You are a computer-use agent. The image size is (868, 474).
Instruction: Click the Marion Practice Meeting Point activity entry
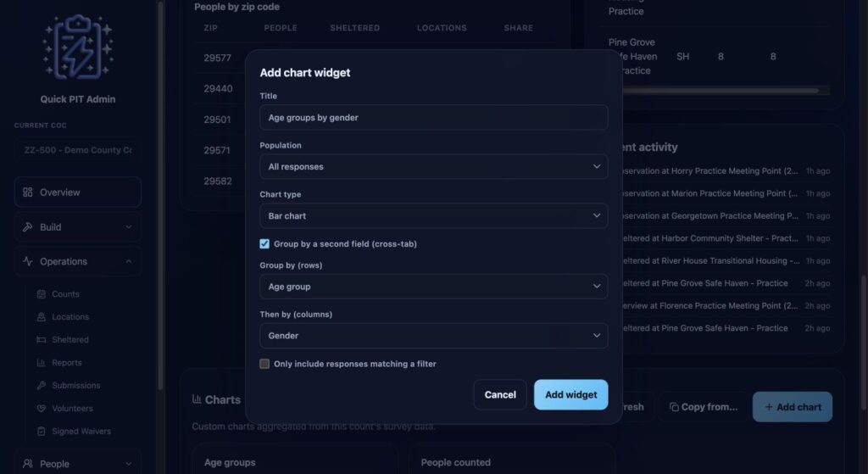(x=726, y=193)
